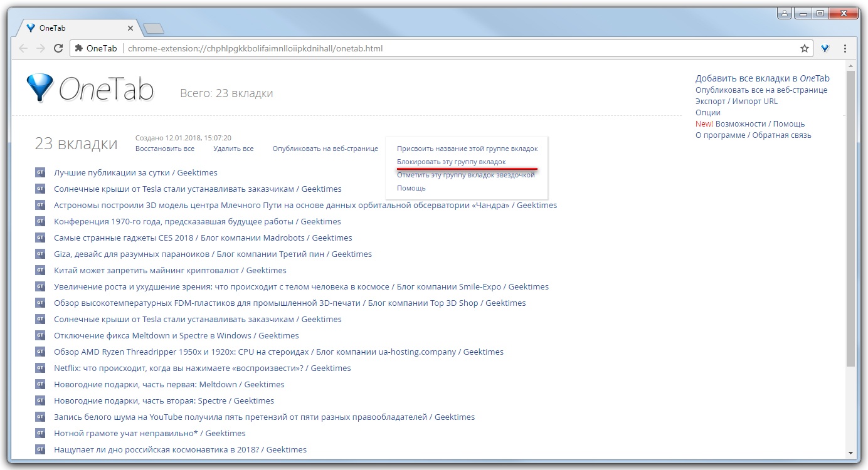
Task: Open 'Нотной грамоте учат неправильно' link
Action: (x=150, y=433)
